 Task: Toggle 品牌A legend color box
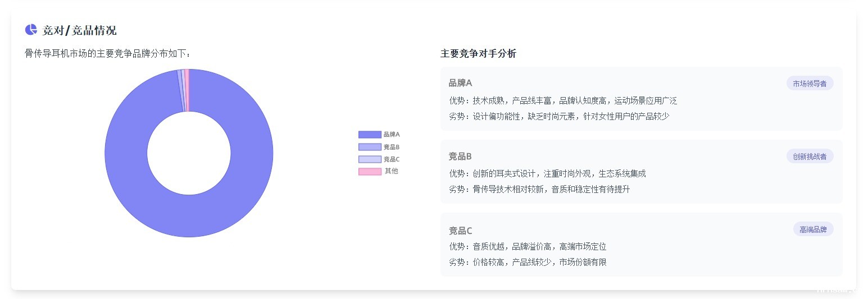(x=369, y=135)
